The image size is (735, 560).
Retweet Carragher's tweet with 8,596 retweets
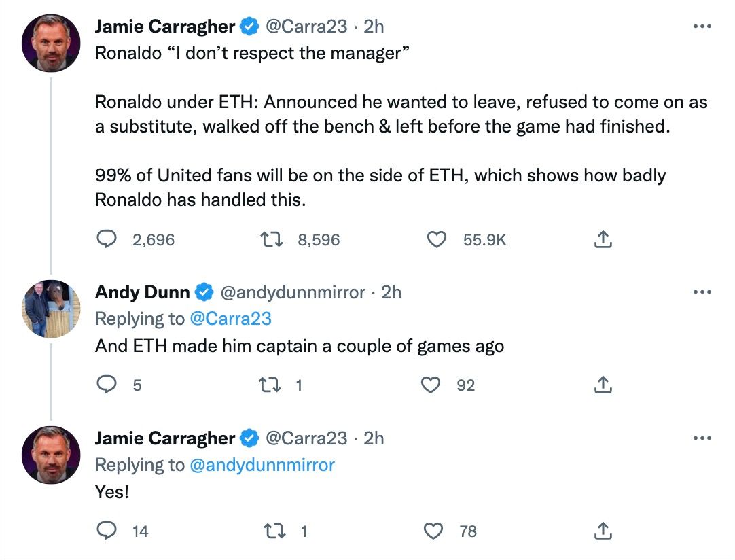[272, 239]
